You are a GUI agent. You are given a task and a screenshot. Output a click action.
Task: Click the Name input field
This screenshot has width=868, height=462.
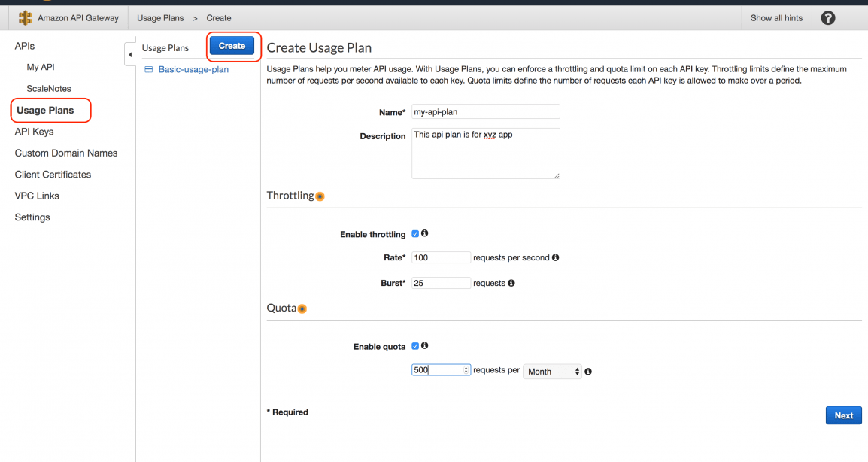[x=485, y=111]
